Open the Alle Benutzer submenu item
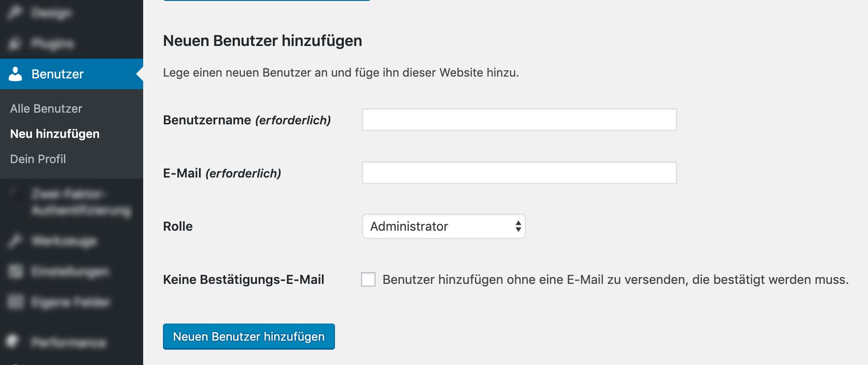Viewport: 868px width, 365px height. coord(46,109)
